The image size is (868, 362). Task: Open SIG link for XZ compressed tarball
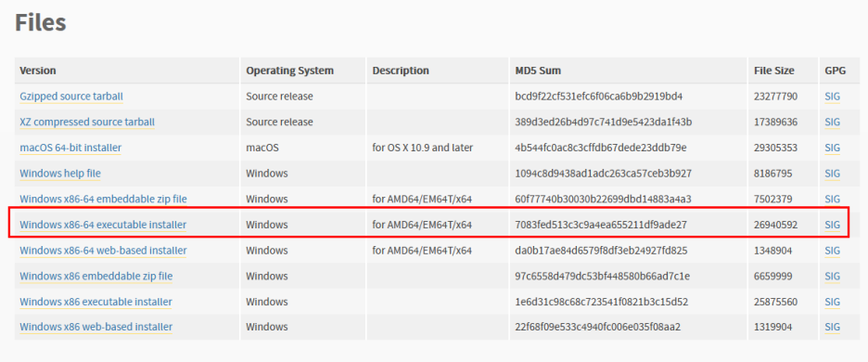(832, 122)
